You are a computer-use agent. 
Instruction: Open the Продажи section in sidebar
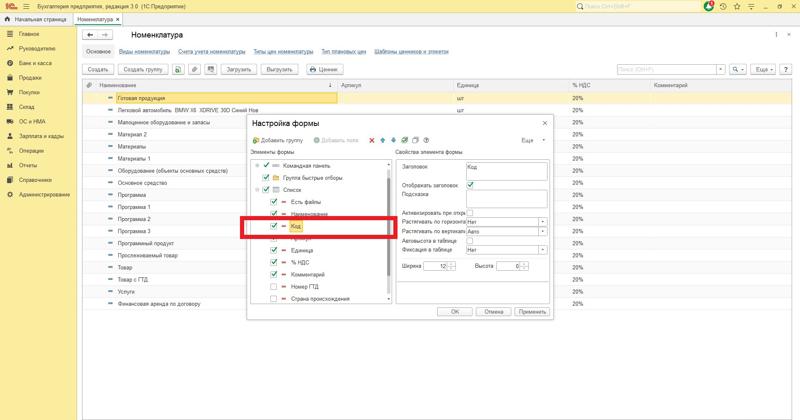(x=30, y=78)
